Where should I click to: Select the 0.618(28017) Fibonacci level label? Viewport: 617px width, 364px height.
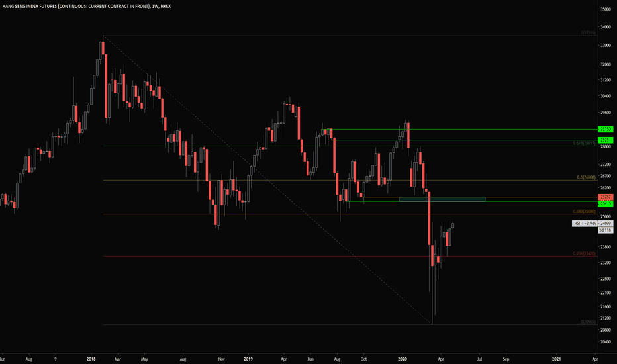(x=584, y=143)
